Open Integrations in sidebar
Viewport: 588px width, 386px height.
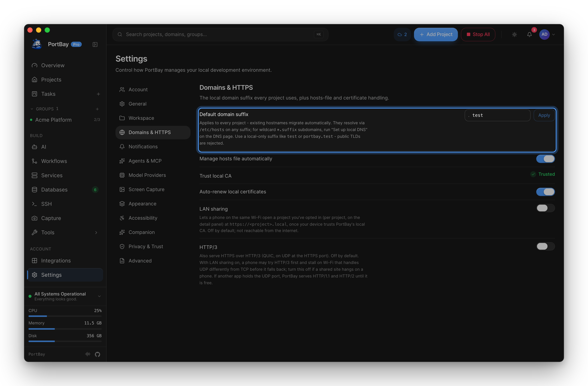[x=65, y=261]
